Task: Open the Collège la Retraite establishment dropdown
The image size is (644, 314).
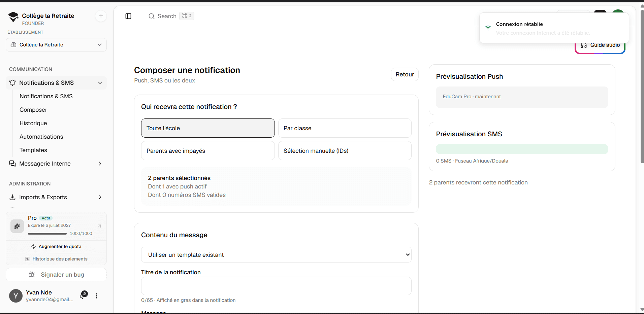Action: click(x=56, y=45)
